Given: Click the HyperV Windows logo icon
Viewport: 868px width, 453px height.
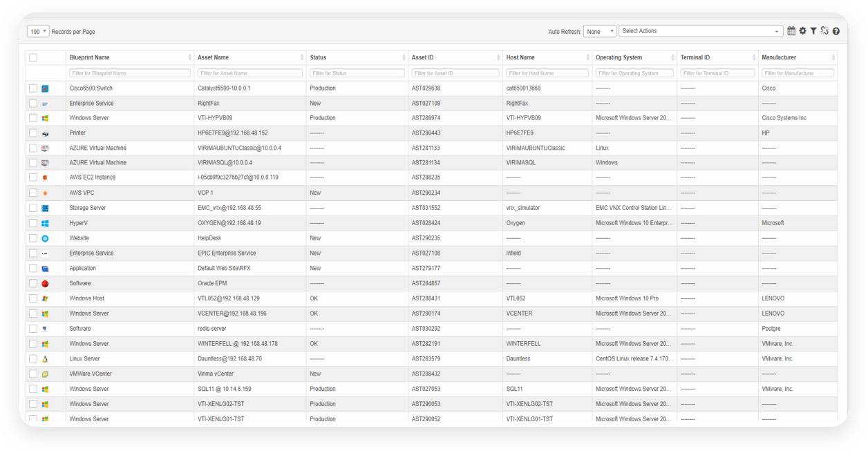Looking at the screenshot, I should point(45,224).
